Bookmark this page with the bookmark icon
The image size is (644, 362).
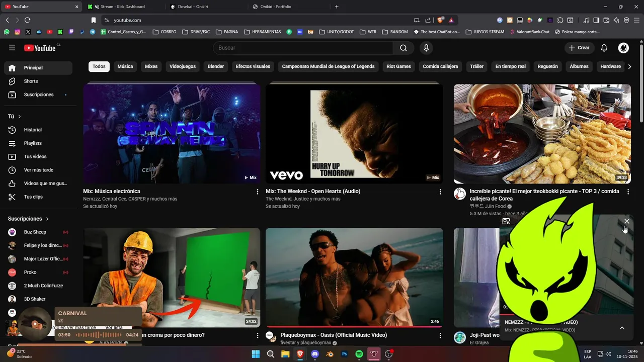pos(94,20)
